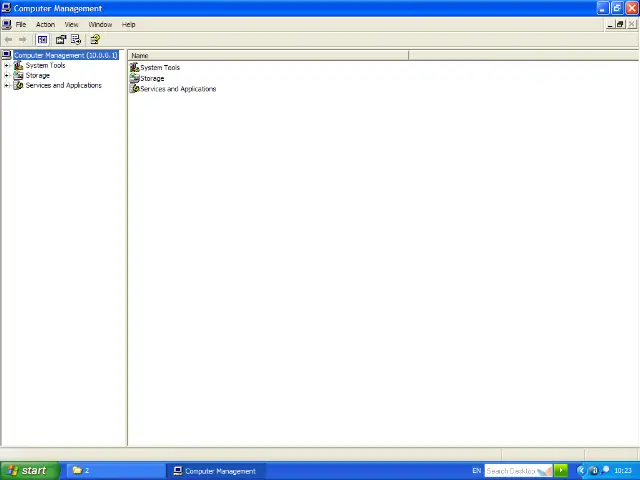Click Computer Management taskbar button
This screenshot has height=480, width=640.
click(x=216, y=471)
